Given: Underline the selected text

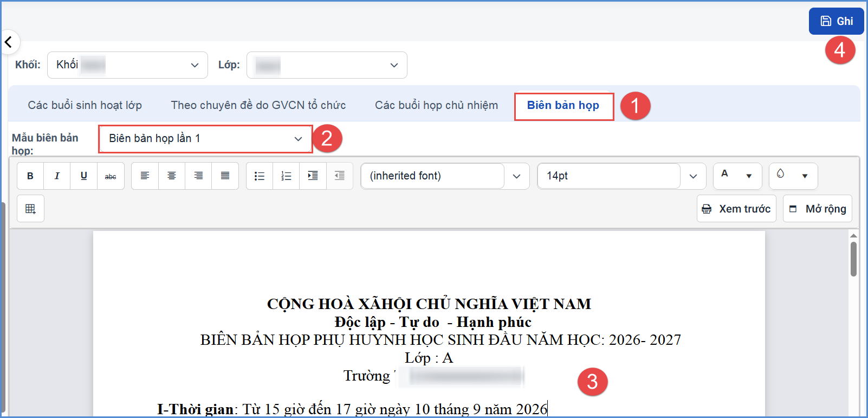Looking at the screenshot, I should coord(83,176).
